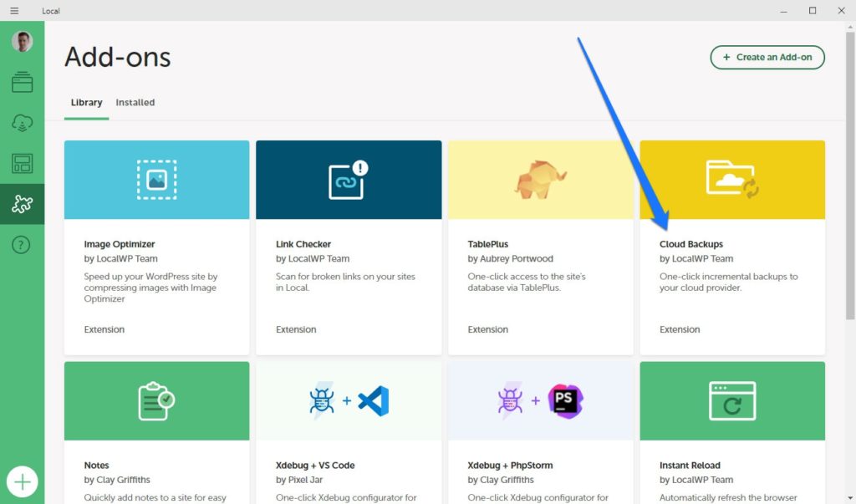Open the hamburger menu in title bar

click(14, 11)
